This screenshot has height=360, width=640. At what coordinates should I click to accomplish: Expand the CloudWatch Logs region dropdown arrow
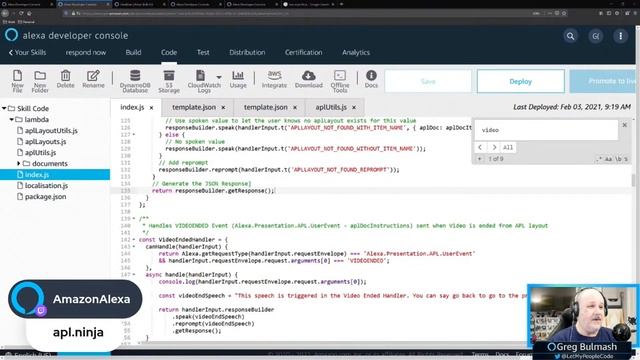pos(219,77)
